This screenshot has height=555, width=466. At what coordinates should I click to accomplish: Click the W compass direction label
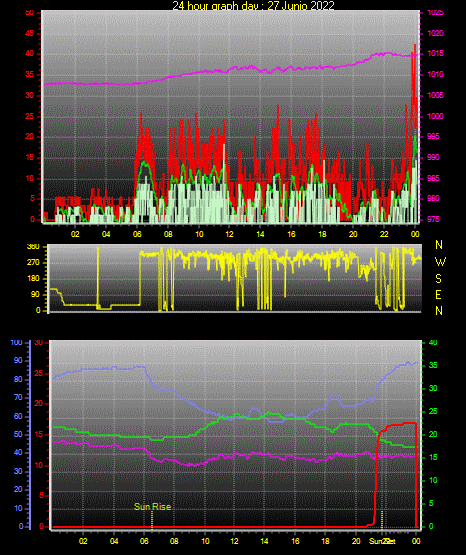tap(440, 262)
